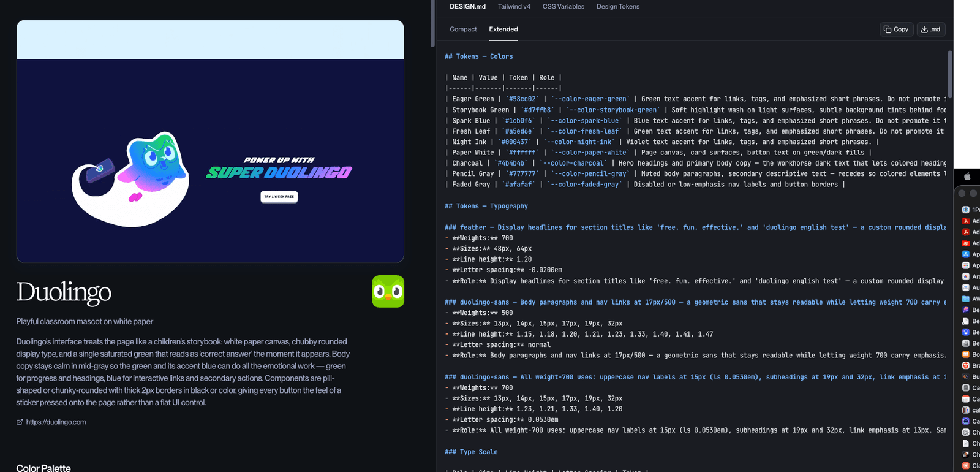Click the 'Weights: 500' line
Viewport: 980px width, 472px height.
(x=479, y=313)
